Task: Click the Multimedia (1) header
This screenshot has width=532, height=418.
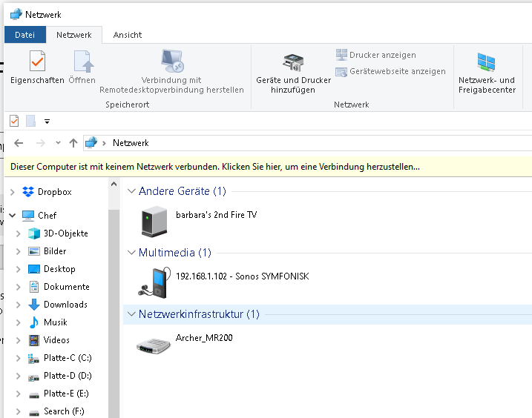Action: click(175, 253)
